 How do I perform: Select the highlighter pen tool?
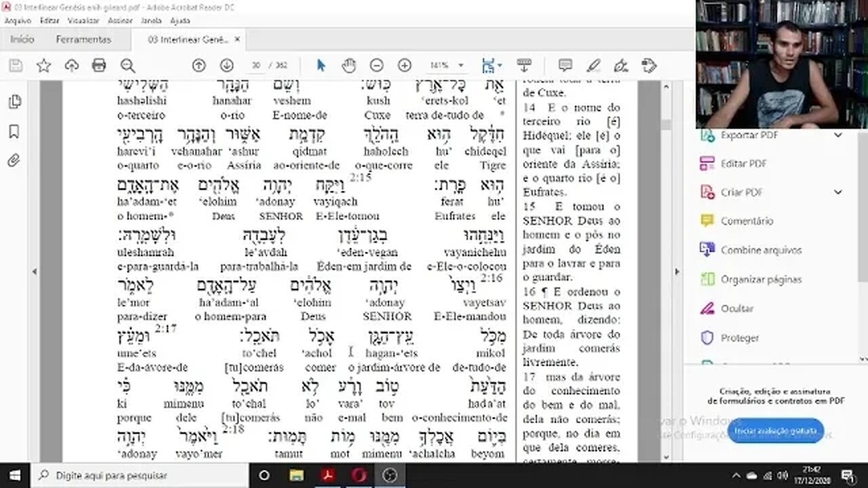pyautogui.click(x=593, y=65)
